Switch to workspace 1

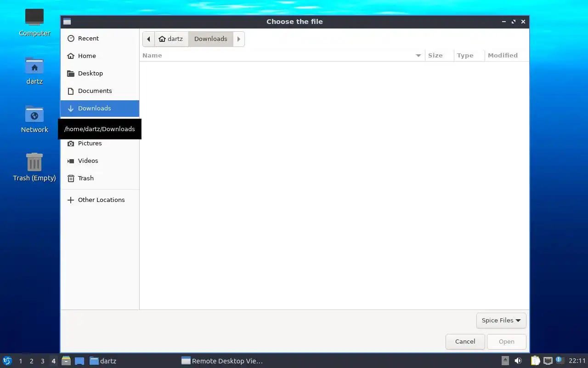click(21, 361)
